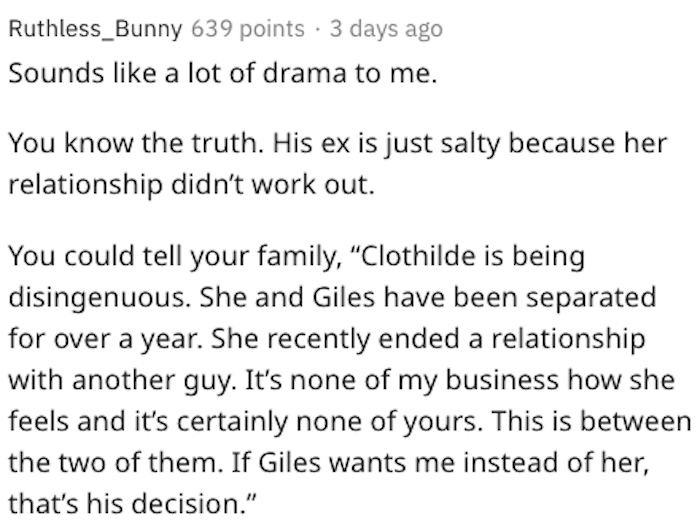Open the 3 days ago timestamp permalink

coord(386,29)
